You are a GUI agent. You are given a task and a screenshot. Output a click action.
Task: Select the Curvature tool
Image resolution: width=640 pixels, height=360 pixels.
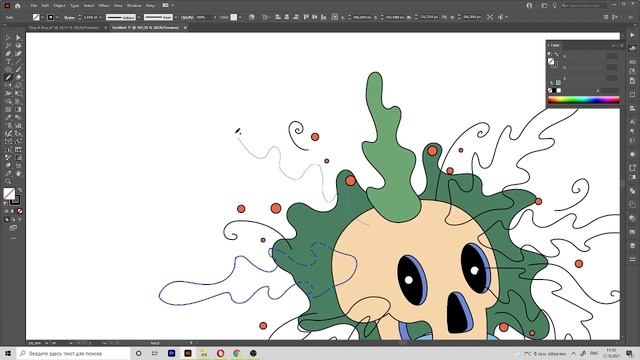click(18, 53)
